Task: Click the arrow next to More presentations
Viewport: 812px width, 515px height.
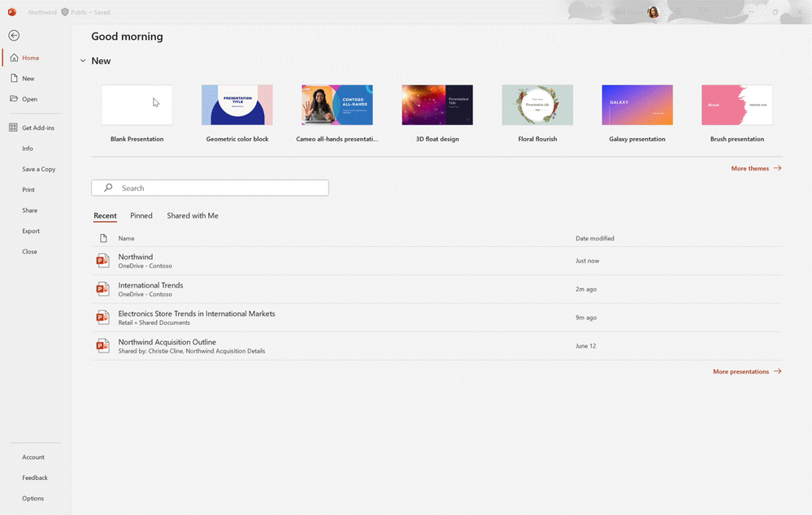Action: 777,371
